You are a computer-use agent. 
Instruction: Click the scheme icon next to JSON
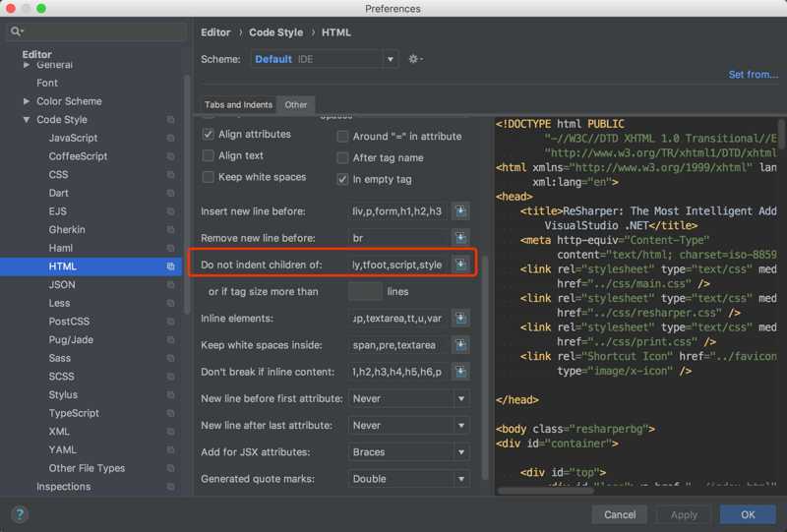(170, 284)
